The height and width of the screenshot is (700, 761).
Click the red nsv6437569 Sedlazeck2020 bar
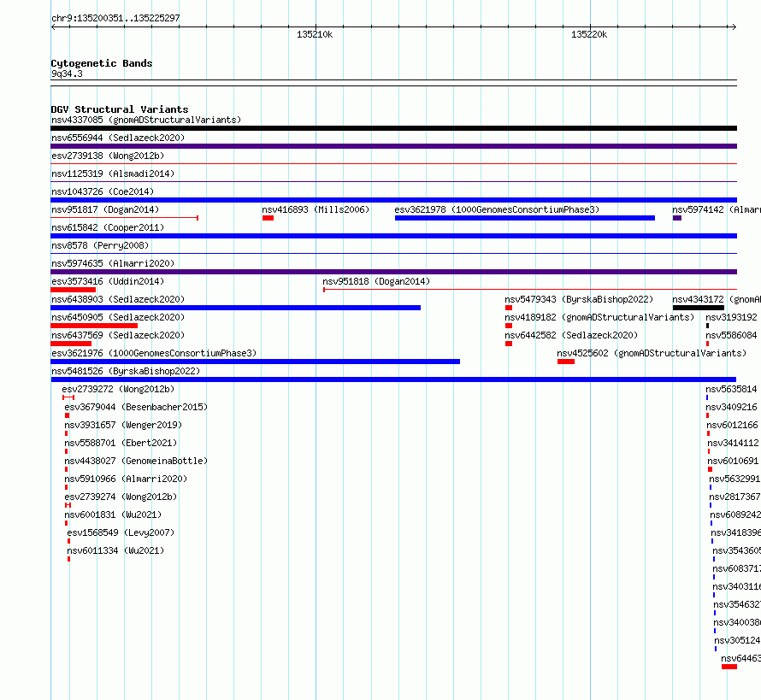pyautogui.click(x=71, y=344)
